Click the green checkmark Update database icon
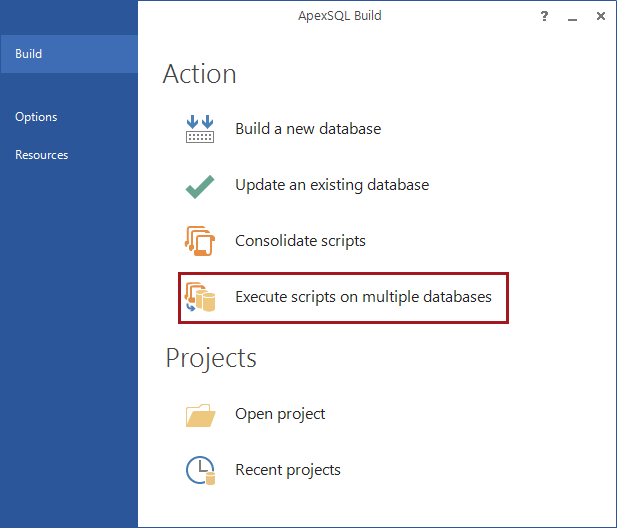 point(200,186)
